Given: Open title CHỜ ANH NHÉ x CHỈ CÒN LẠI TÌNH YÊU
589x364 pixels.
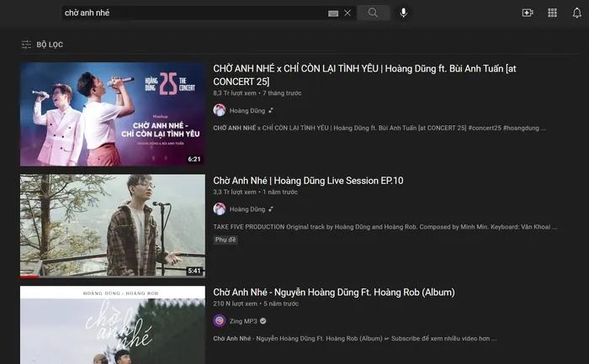Looking at the screenshot, I should 364,75.
